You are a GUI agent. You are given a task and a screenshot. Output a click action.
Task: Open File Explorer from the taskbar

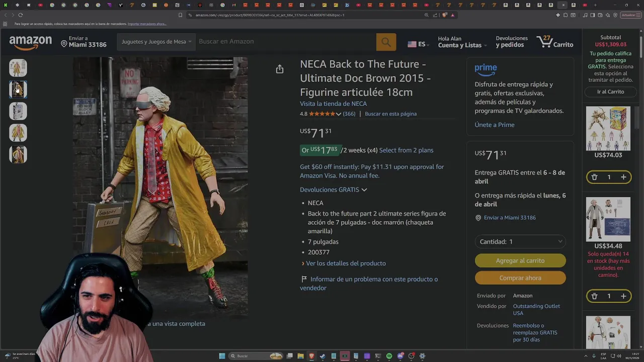tap(300, 356)
